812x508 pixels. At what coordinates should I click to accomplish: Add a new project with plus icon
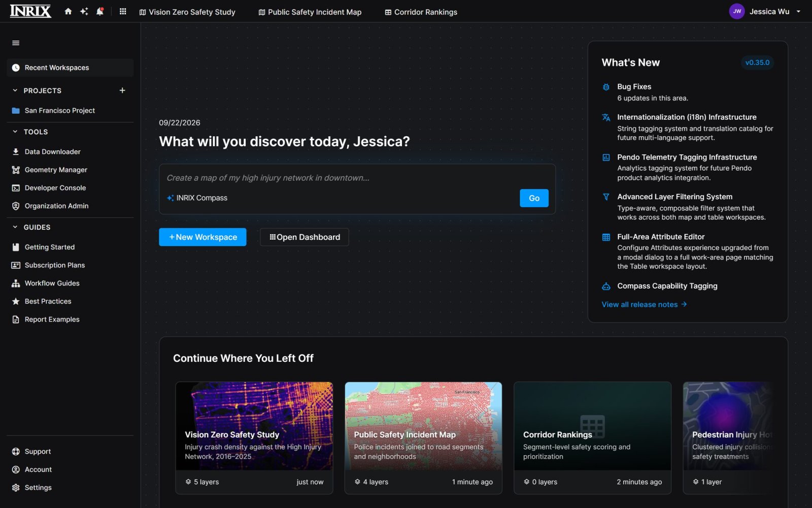(x=122, y=90)
